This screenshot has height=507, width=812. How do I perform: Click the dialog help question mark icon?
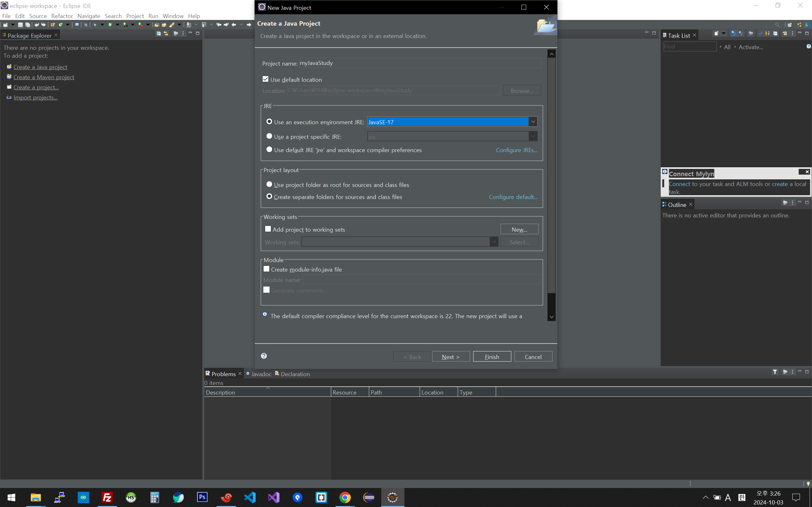pyautogui.click(x=264, y=356)
